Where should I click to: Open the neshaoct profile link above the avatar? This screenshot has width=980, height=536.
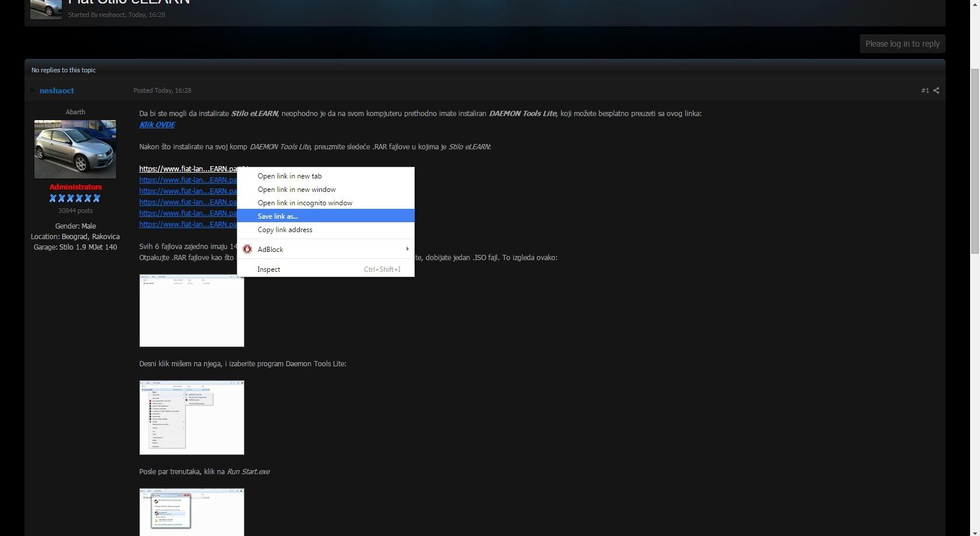[57, 90]
